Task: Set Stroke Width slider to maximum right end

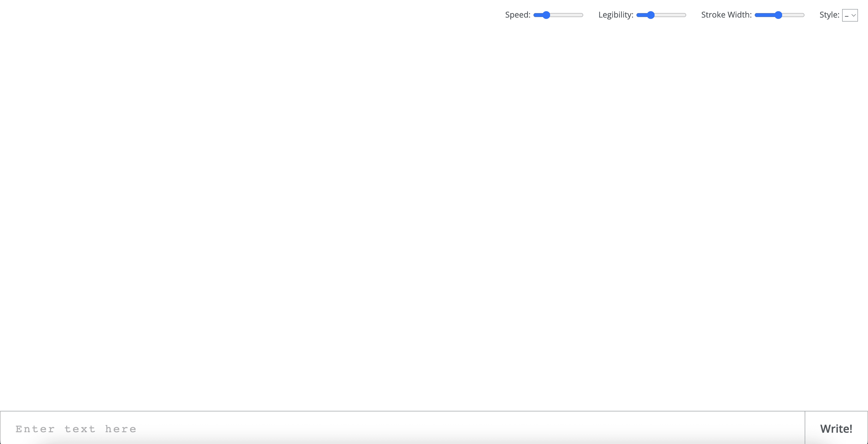Action: click(803, 15)
